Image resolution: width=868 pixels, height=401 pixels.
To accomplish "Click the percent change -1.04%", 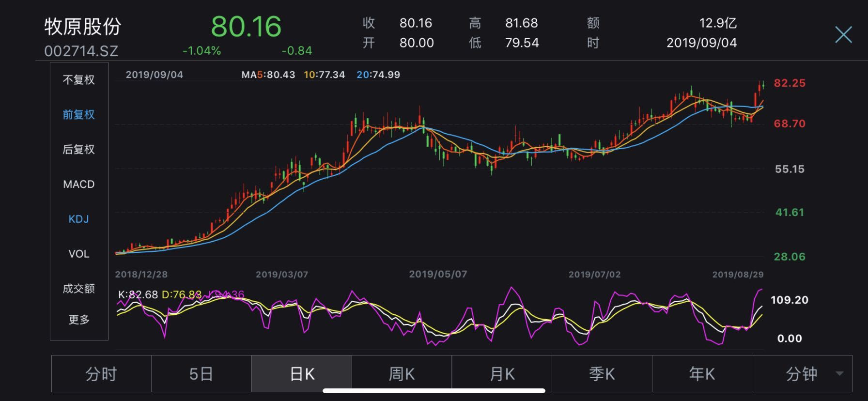I will pos(201,51).
